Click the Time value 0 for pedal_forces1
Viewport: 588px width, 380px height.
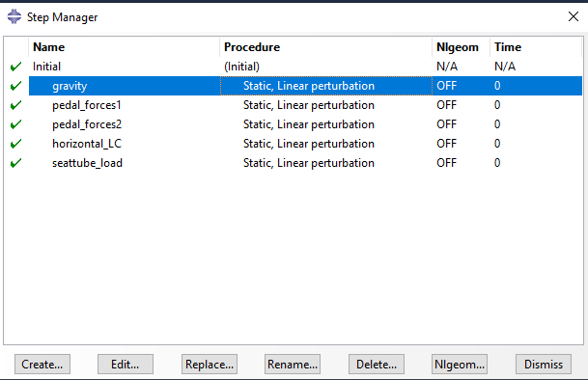click(x=497, y=105)
